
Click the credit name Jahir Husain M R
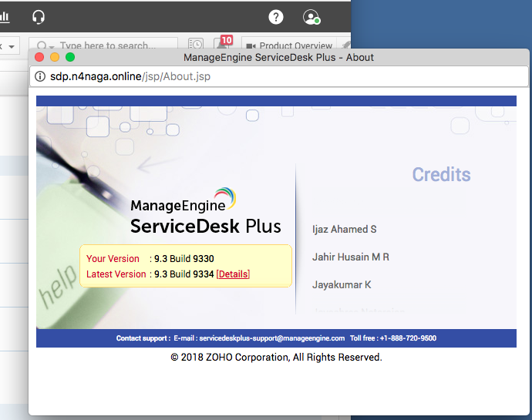[351, 257]
